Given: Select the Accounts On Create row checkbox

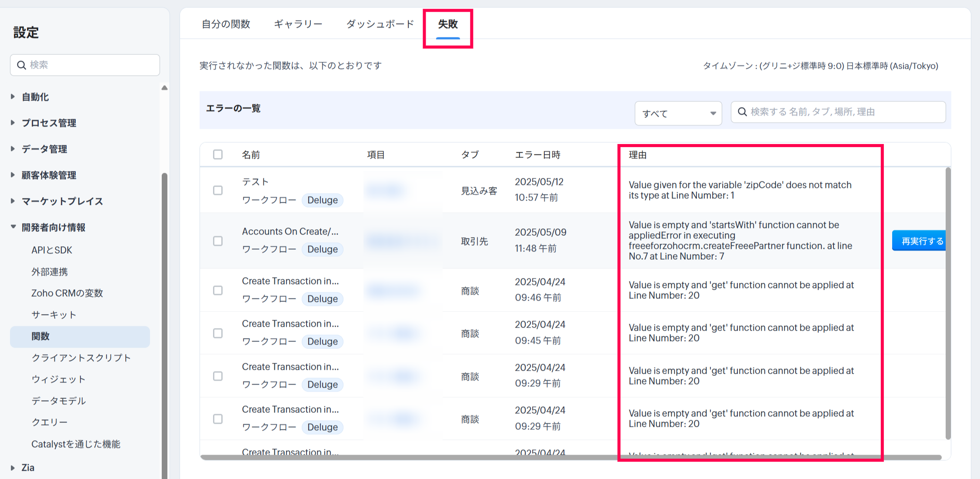Looking at the screenshot, I should click(218, 241).
